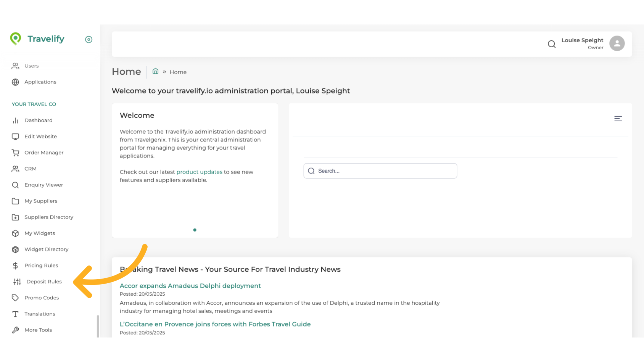Click the home breadcrumb icon
This screenshot has height=362, width=644.
click(x=155, y=71)
